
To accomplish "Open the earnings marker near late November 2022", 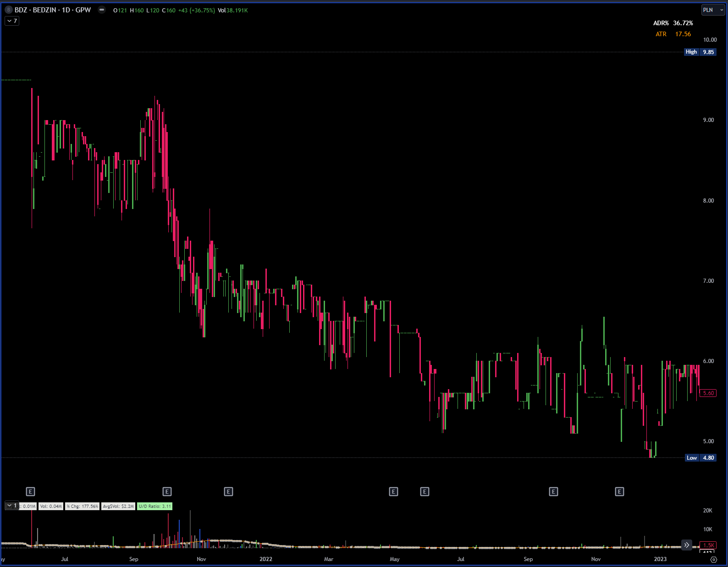I will click(619, 492).
